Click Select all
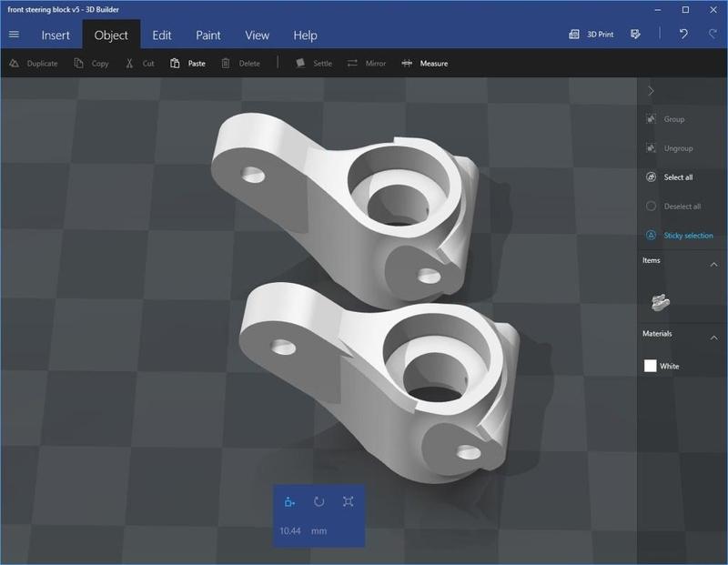The image size is (728, 565). click(x=669, y=177)
